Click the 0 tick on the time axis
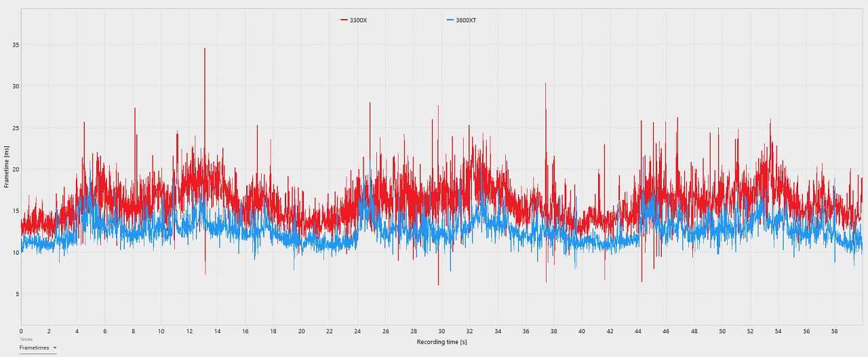This screenshot has height=357, width=868. coord(21,331)
